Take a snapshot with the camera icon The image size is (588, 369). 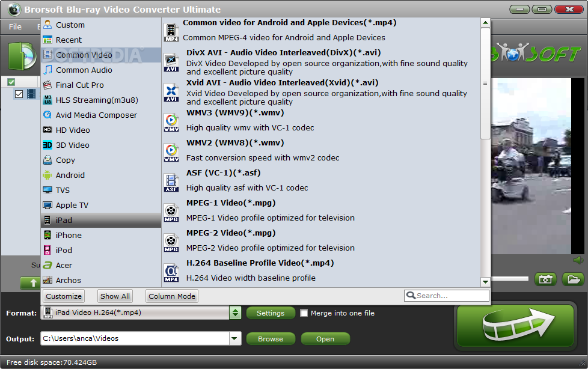click(x=545, y=279)
